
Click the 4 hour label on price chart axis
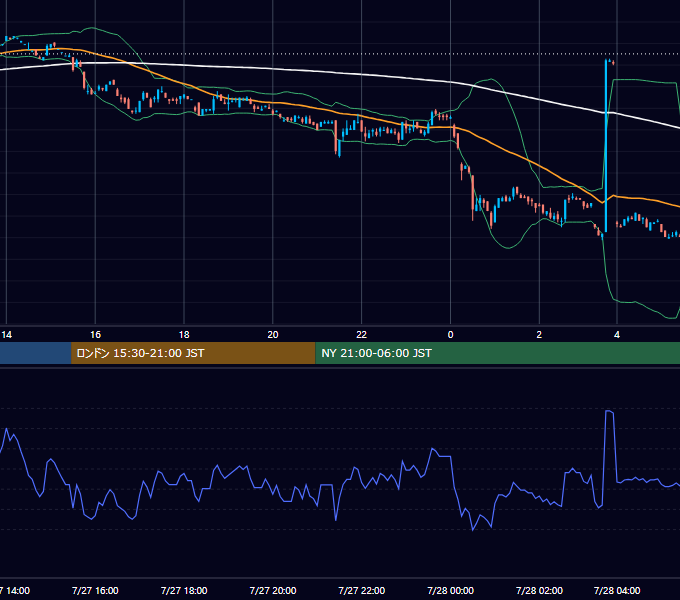pyautogui.click(x=617, y=335)
